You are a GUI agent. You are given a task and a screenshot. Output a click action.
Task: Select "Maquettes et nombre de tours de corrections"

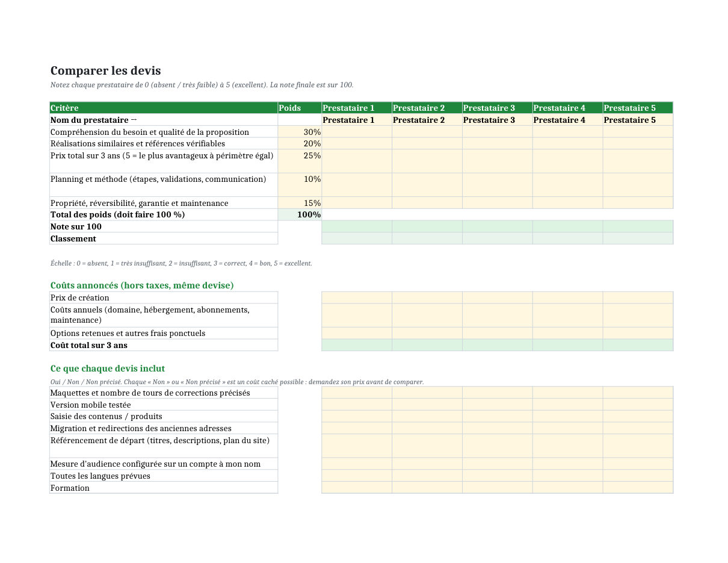coord(164,393)
